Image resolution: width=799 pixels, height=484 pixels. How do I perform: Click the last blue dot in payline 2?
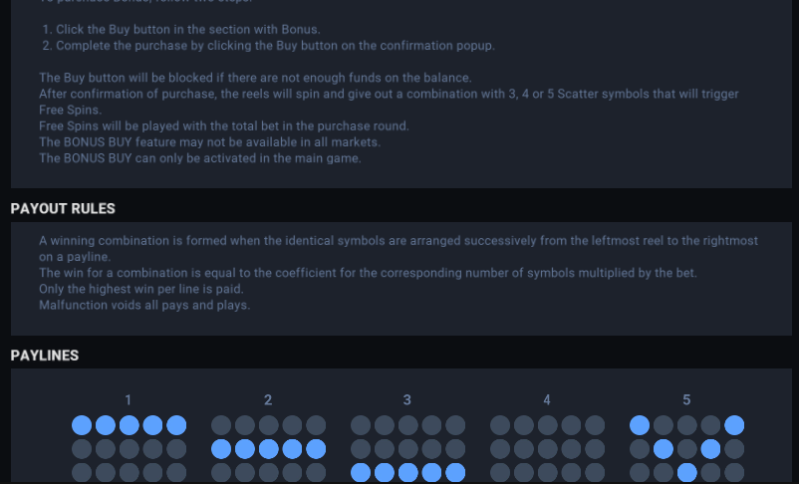[x=316, y=449]
